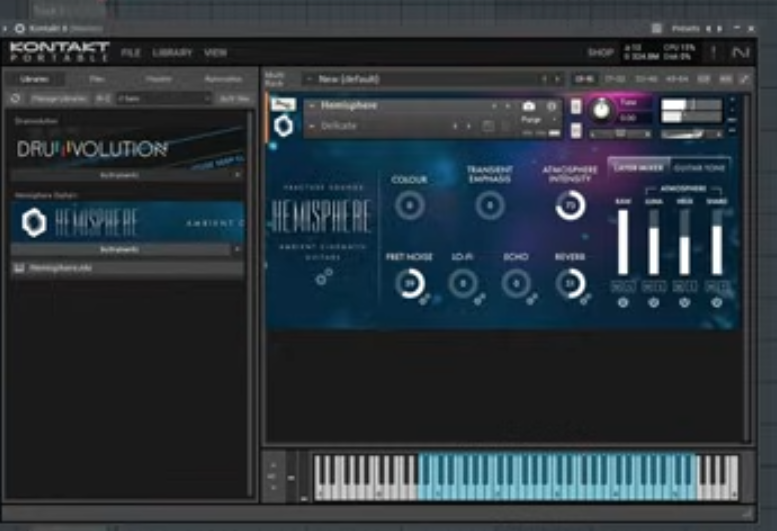Screen dimensions: 777x531
Task: Open Fret Noise settings gears icon
Action: (x=425, y=299)
